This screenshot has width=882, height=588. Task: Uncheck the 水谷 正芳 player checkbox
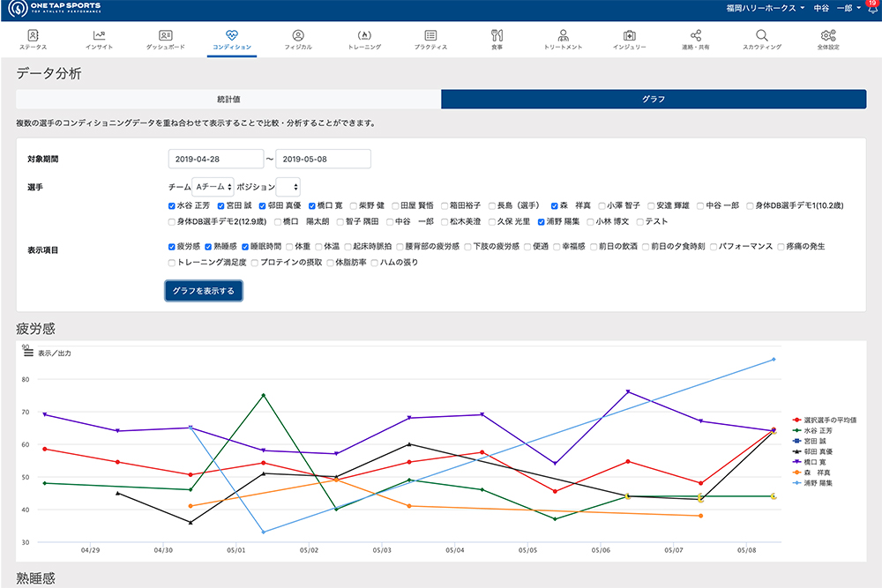pos(172,205)
